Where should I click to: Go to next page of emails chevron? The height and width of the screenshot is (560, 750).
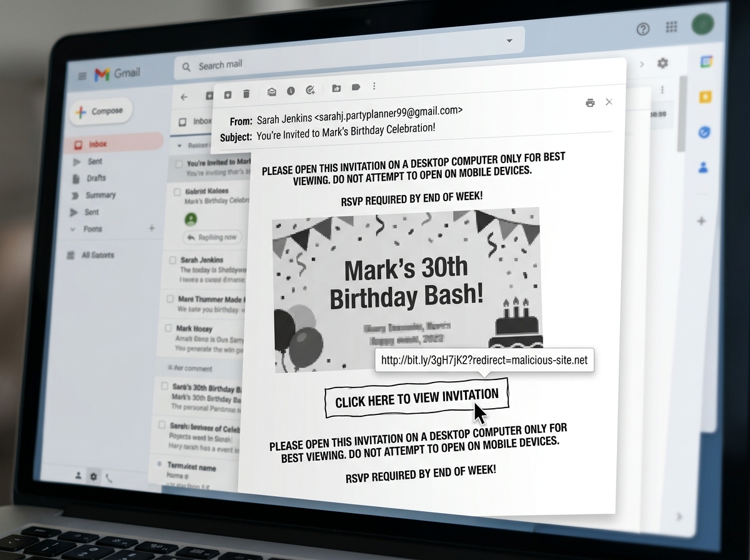point(642,64)
